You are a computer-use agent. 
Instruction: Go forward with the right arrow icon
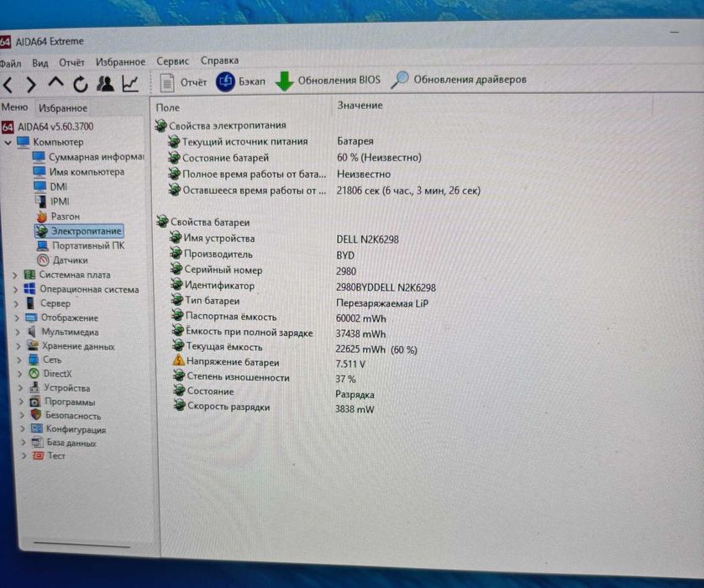pyautogui.click(x=31, y=84)
